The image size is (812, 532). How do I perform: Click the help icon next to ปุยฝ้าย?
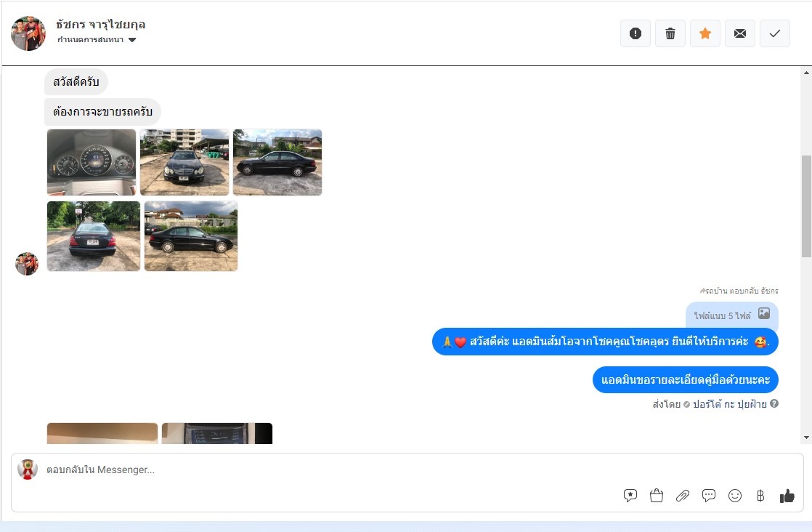(774, 403)
